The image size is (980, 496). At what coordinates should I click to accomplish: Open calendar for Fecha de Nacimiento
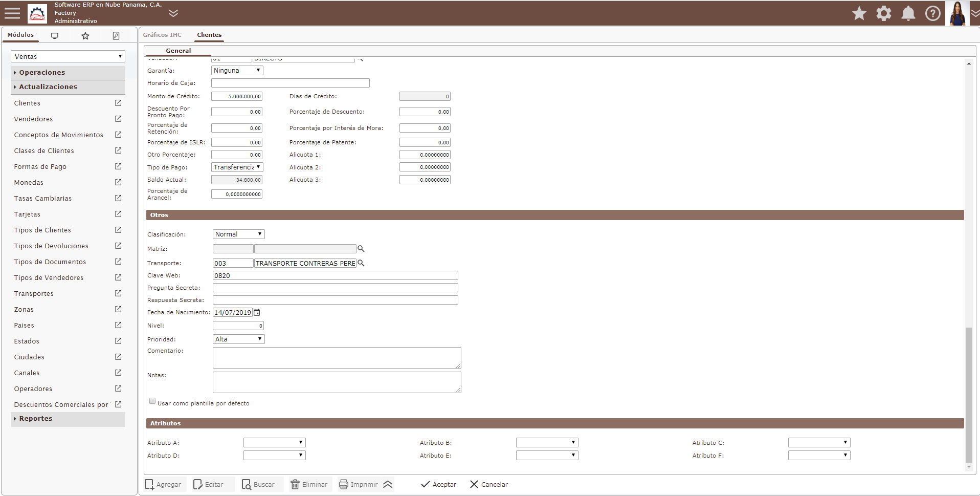point(257,312)
